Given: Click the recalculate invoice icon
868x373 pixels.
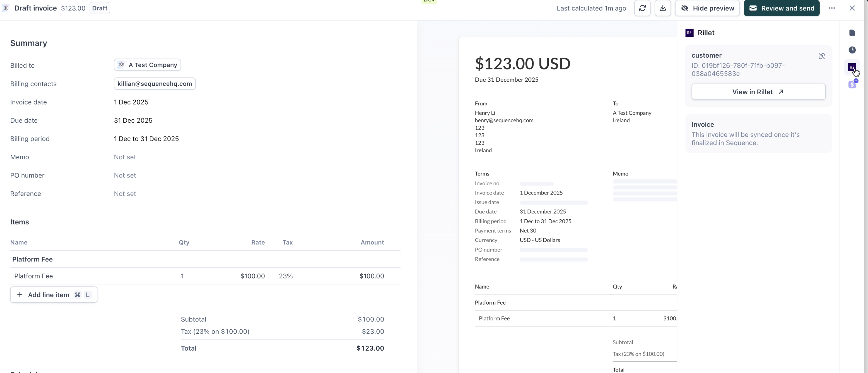Looking at the screenshot, I should pyautogui.click(x=642, y=8).
